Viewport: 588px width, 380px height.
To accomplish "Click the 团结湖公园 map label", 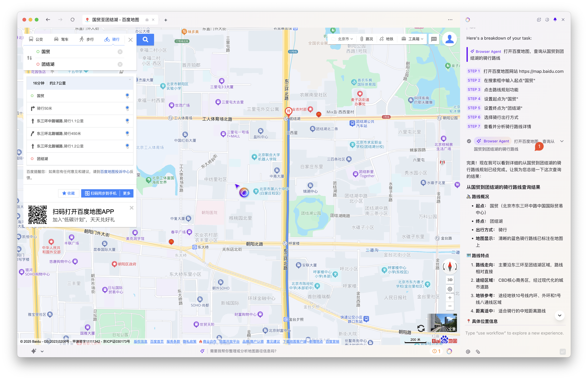I will [311, 214].
